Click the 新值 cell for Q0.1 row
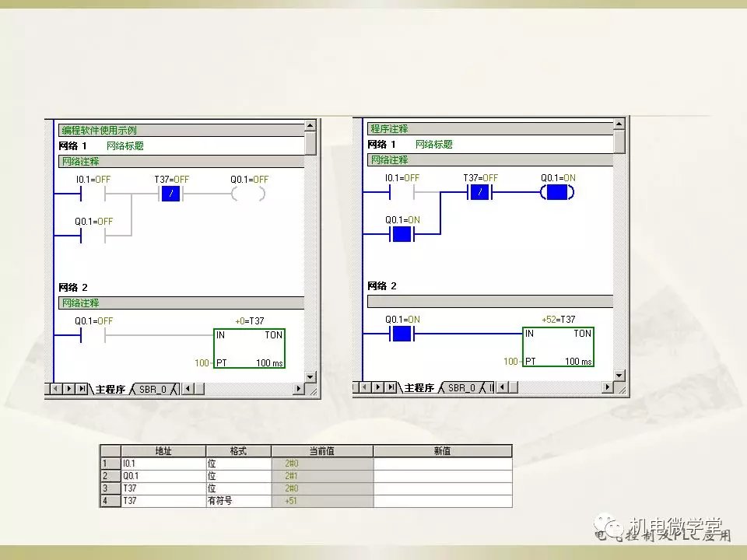Image resolution: width=747 pixels, height=560 pixels. tap(442, 476)
